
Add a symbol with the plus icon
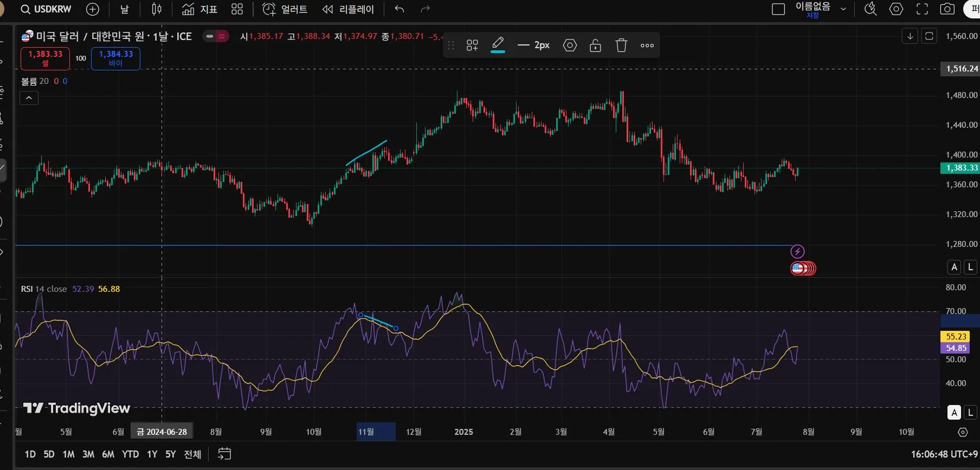coord(93,9)
